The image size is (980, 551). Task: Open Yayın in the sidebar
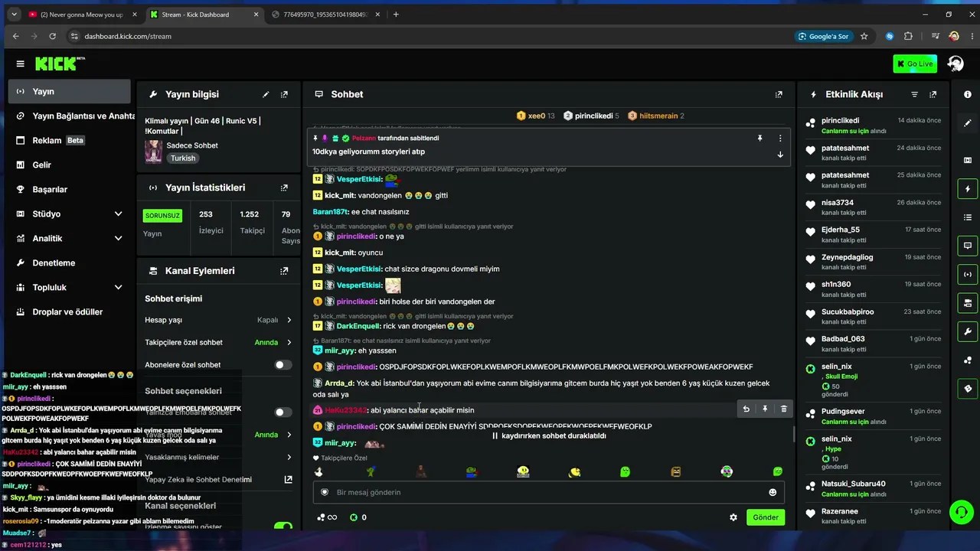pos(70,91)
